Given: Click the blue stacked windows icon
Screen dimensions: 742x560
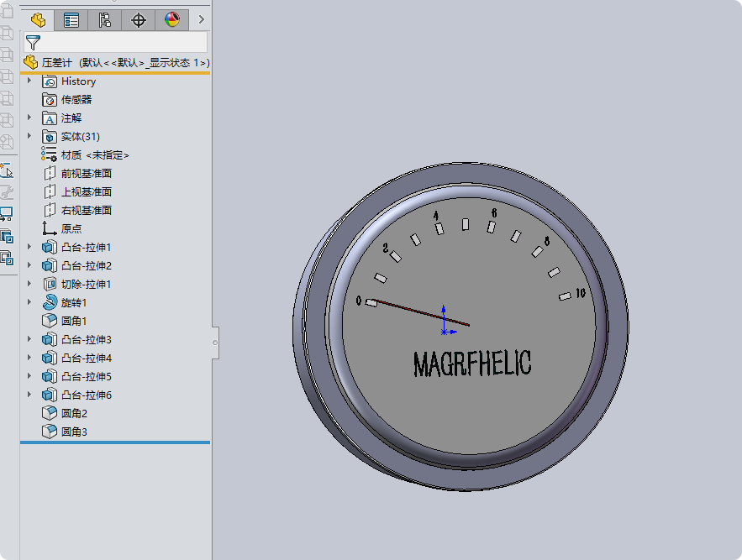Looking at the screenshot, I should [x=7, y=236].
